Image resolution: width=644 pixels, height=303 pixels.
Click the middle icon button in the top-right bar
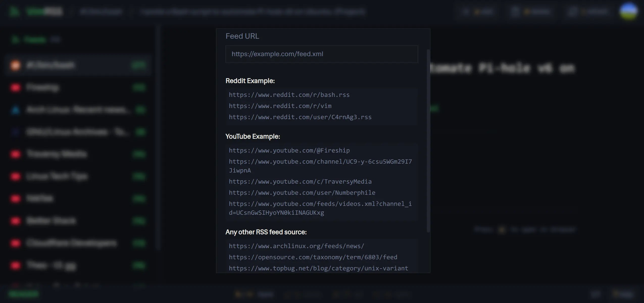click(x=532, y=11)
